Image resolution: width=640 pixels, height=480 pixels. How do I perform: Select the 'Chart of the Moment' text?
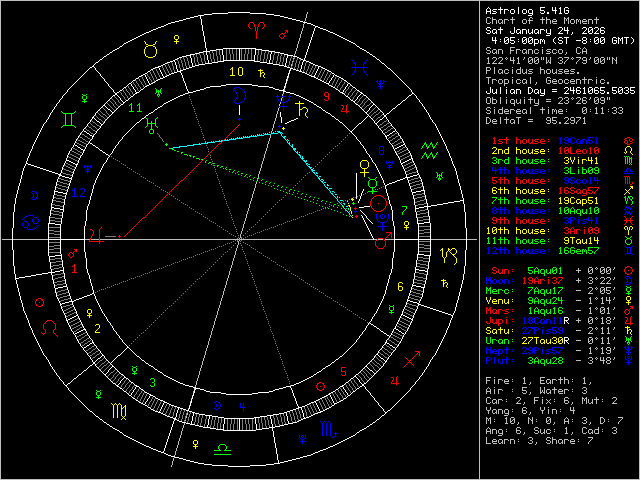(542, 21)
